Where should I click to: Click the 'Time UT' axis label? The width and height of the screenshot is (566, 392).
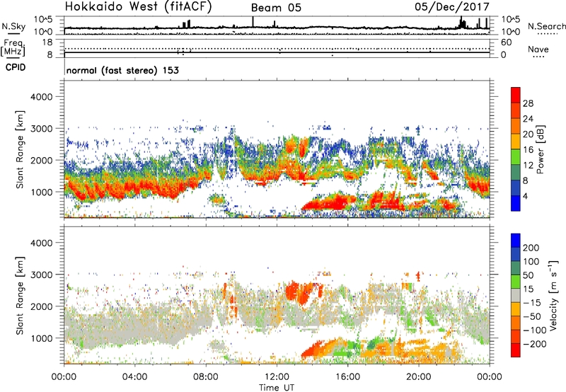pos(277,388)
